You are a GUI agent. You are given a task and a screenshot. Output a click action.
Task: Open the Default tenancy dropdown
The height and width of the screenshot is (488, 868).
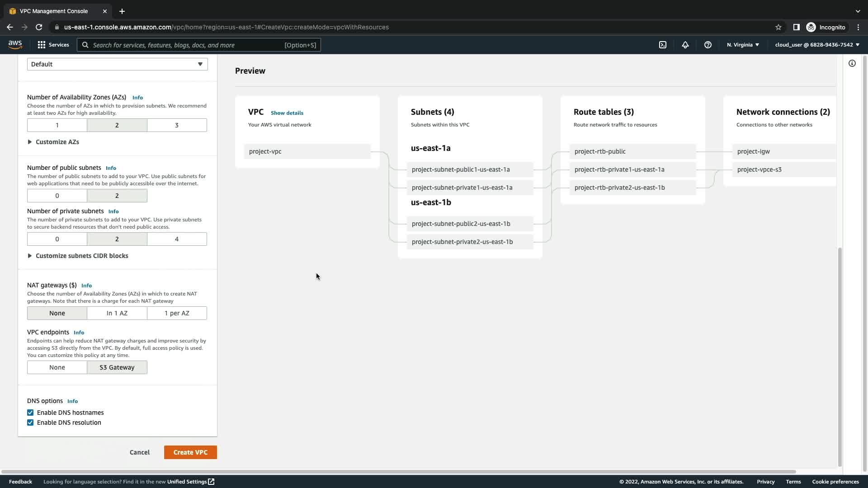pyautogui.click(x=117, y=64)
